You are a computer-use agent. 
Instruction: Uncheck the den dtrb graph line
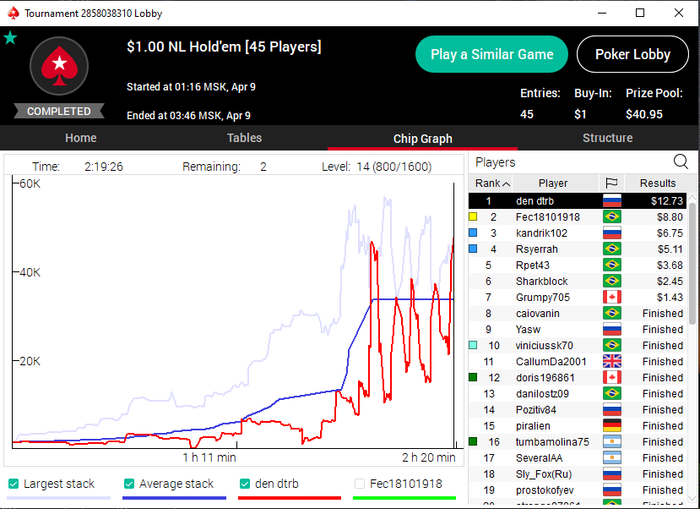(x=244, y=484)
